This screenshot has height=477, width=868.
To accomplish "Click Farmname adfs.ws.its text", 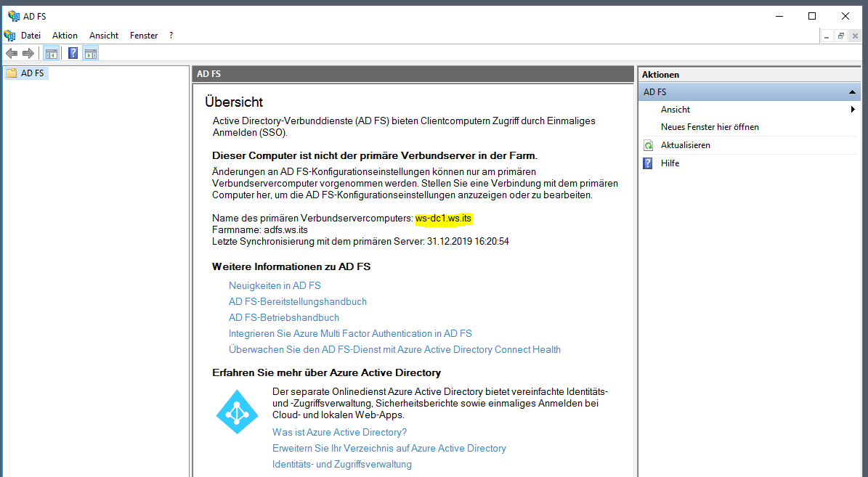I will [259, 229].
